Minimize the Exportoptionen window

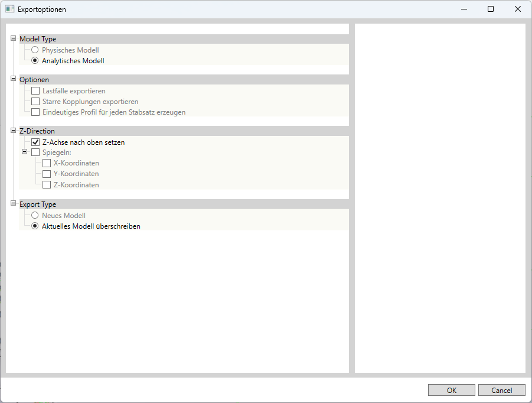click(x=464, y=9)
